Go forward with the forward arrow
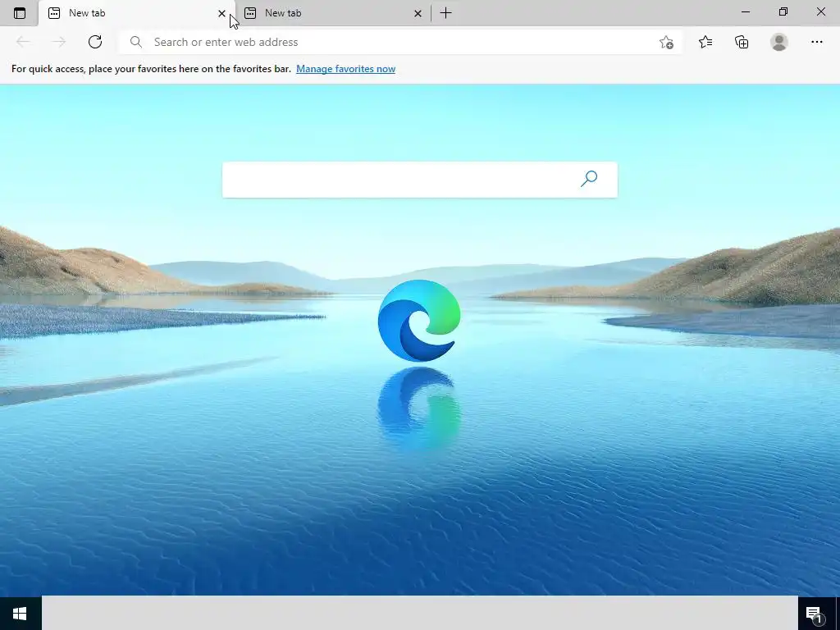840x630 pixels. click(59, 42)
